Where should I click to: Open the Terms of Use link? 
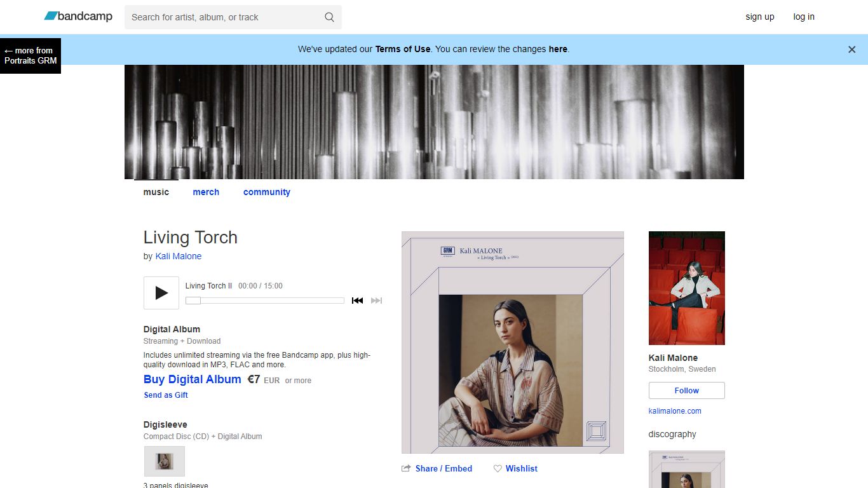coord(403,49)
